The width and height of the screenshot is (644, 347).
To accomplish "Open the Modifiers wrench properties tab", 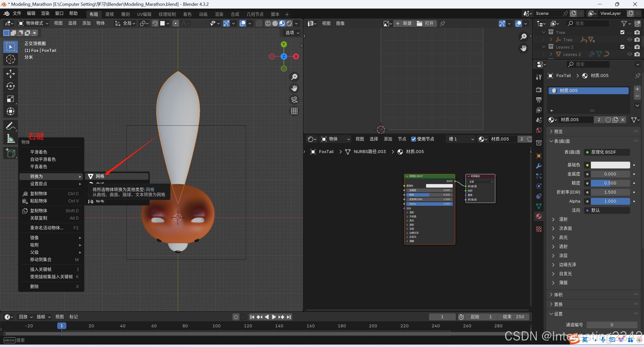I will (539, 166).
